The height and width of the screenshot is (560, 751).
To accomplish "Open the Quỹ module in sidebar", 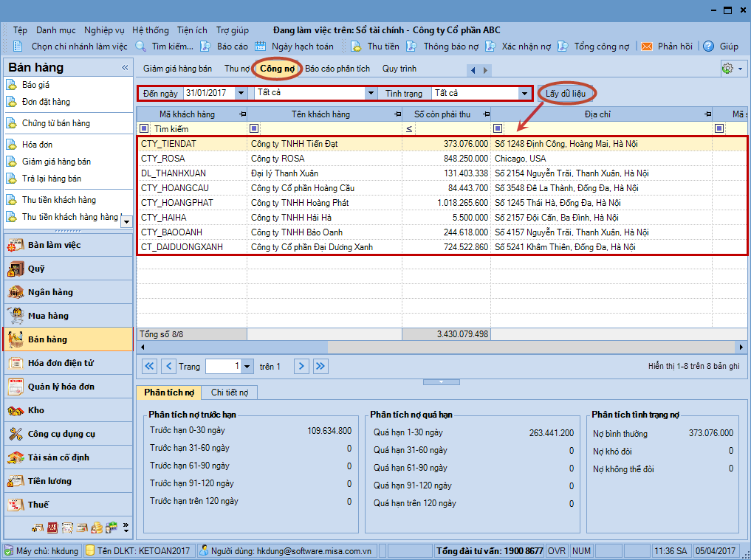I will (x=68, y=269).
